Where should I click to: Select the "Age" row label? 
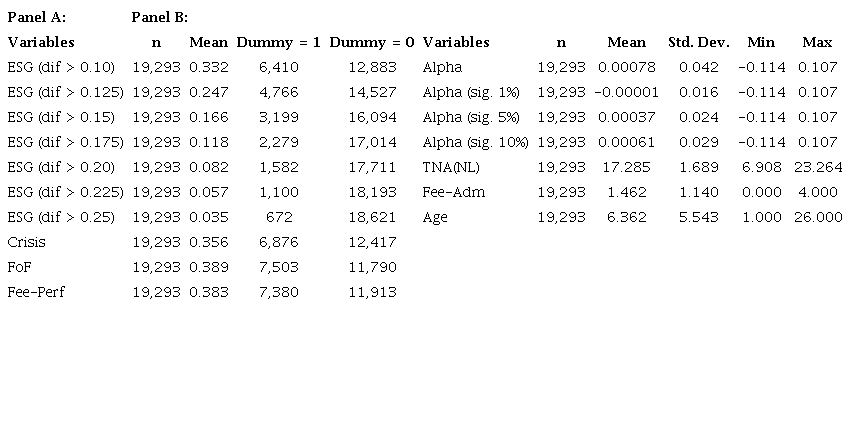coord(436,217)
